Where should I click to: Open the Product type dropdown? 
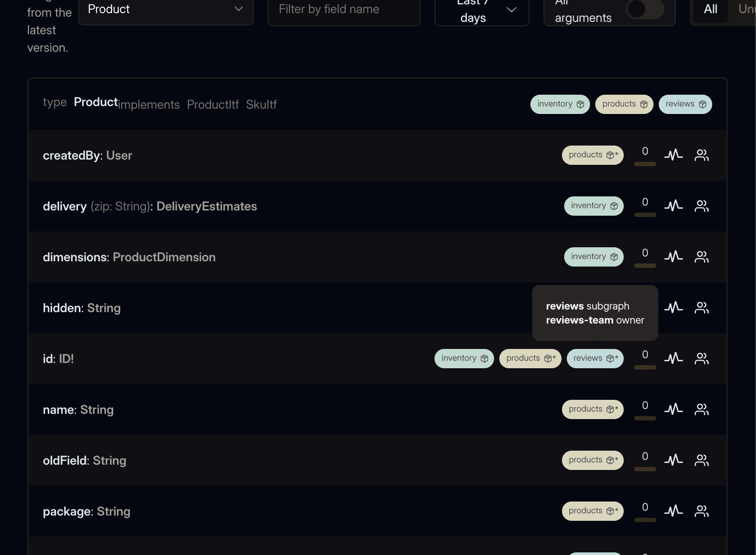(x=166, y=9)
